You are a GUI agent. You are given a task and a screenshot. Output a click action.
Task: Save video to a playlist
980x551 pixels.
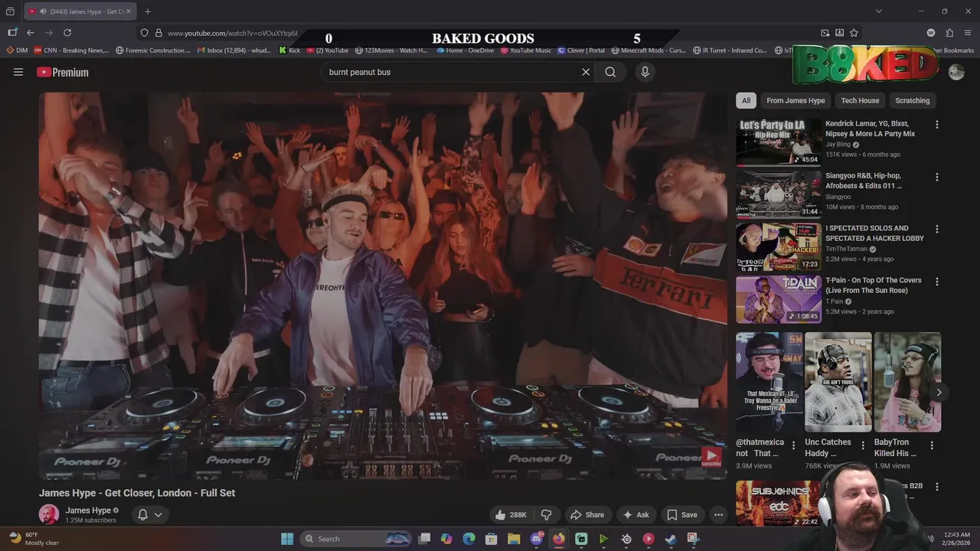click(681, 515)
